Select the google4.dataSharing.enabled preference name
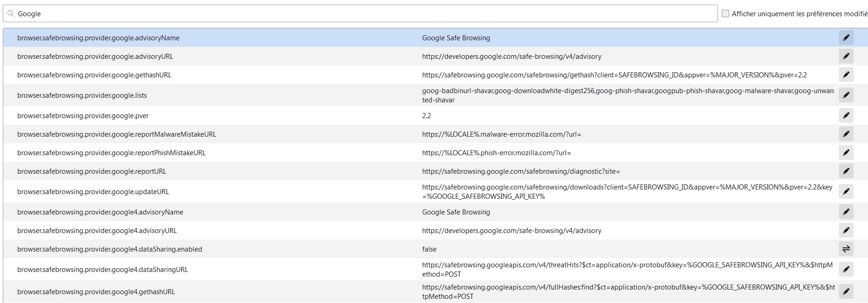This screenshot has width=868, height=303. coord(110,249)
